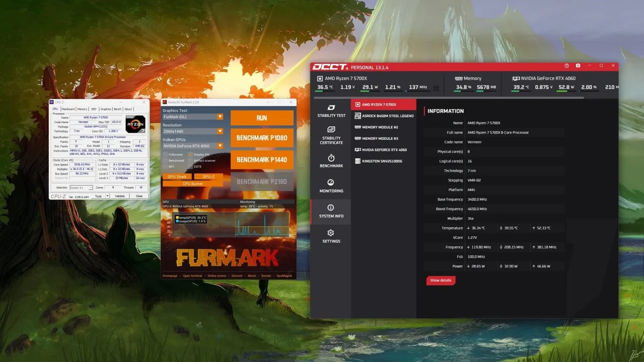Launch Benchmark P1440 in FurMark
Screen dimensions: 644x362
[262, 160]
